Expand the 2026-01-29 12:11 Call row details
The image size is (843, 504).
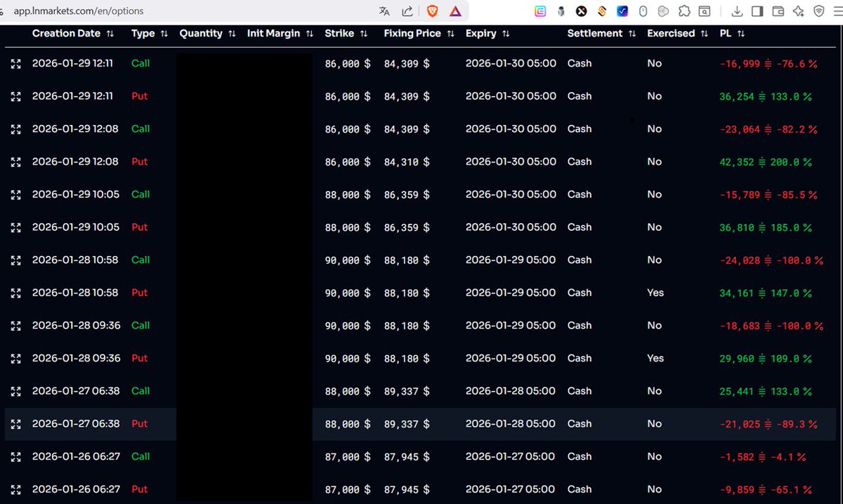[x=16, y=64]
